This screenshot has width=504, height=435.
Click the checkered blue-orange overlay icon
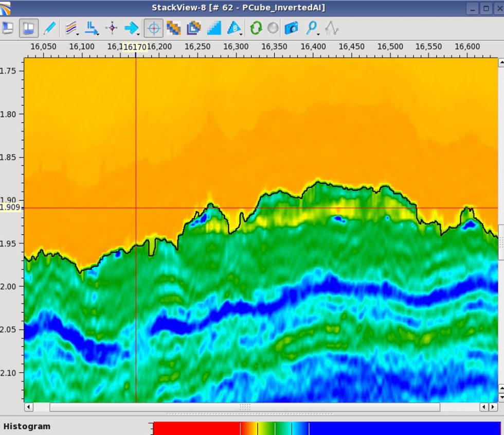pos(174,28)
